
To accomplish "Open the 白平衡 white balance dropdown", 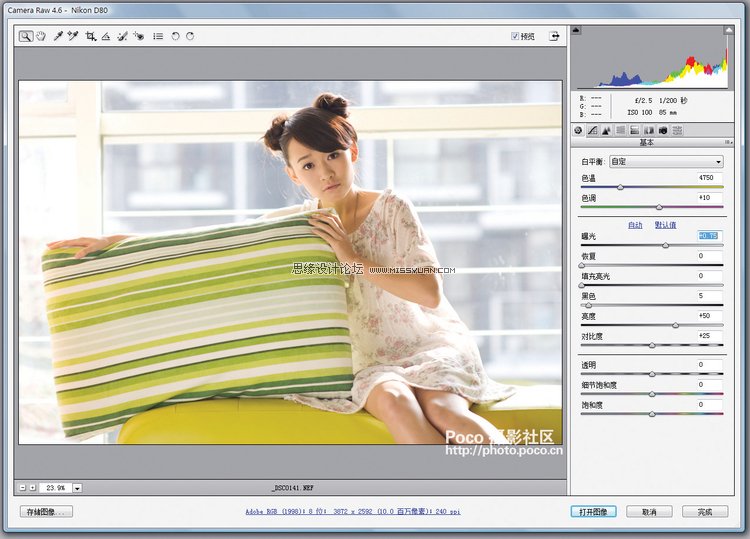I will coord(666,162).
